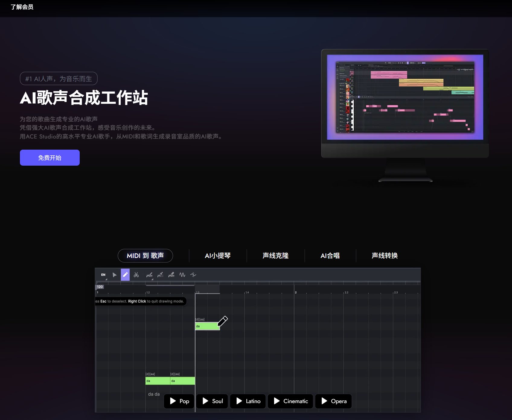Viewport: 512px width, 420px height.
Task: Select the green da note
Action: pos(207,326)
